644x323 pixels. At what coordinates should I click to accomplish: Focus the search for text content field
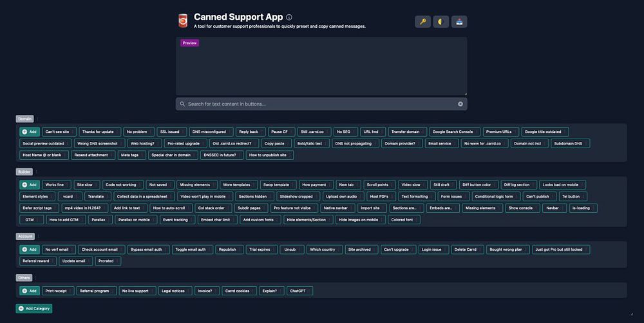(x=321, y=104)
